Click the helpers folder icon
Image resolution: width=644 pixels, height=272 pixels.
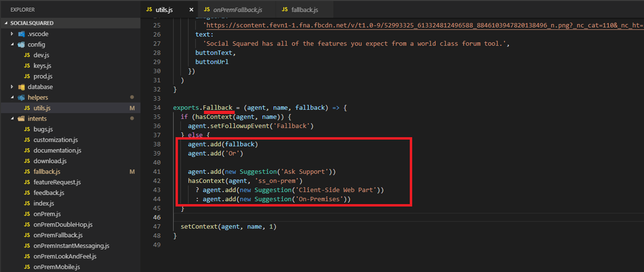click(22, 97)
